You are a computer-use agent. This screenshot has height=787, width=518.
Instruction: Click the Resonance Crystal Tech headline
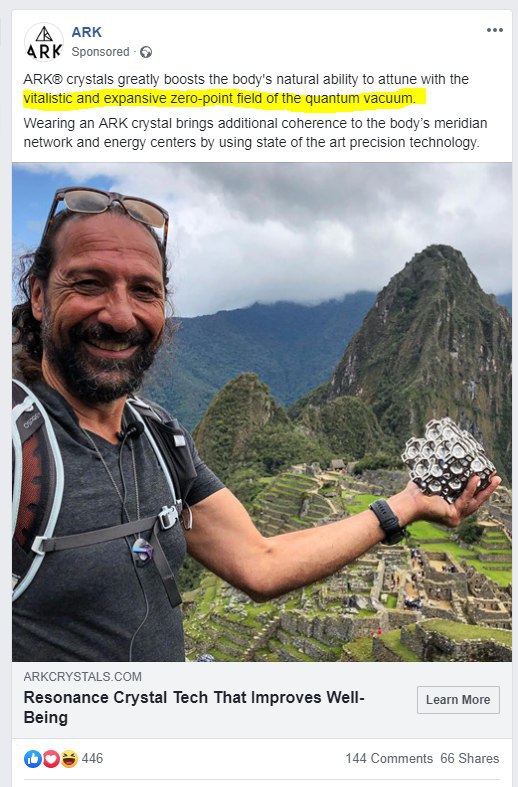click(194, 707)
